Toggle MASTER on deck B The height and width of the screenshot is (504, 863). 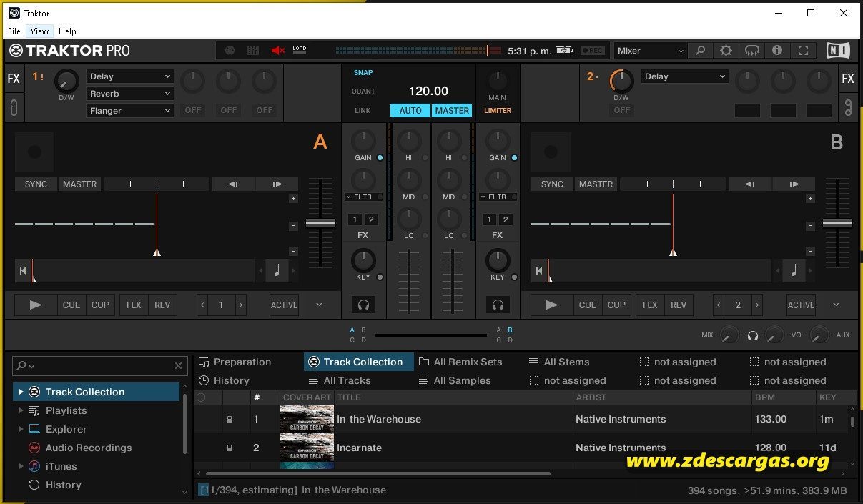(x=596, y=184)
